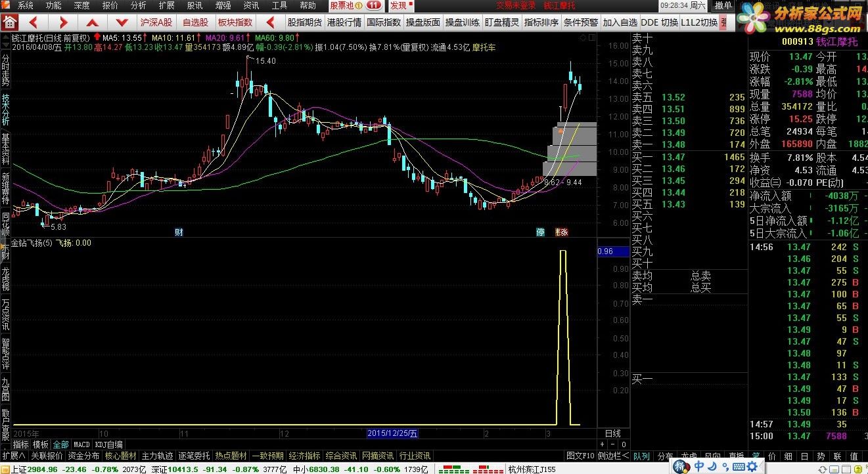The image size is (868, 474).
Task: Open 指标排序 from toolbar
Action: click(541, 22)
